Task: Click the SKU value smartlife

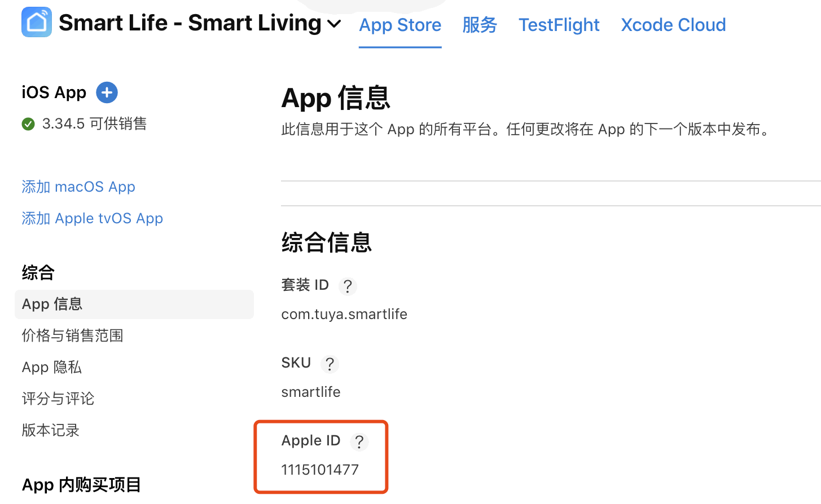Action: click(x=311, y=392)
